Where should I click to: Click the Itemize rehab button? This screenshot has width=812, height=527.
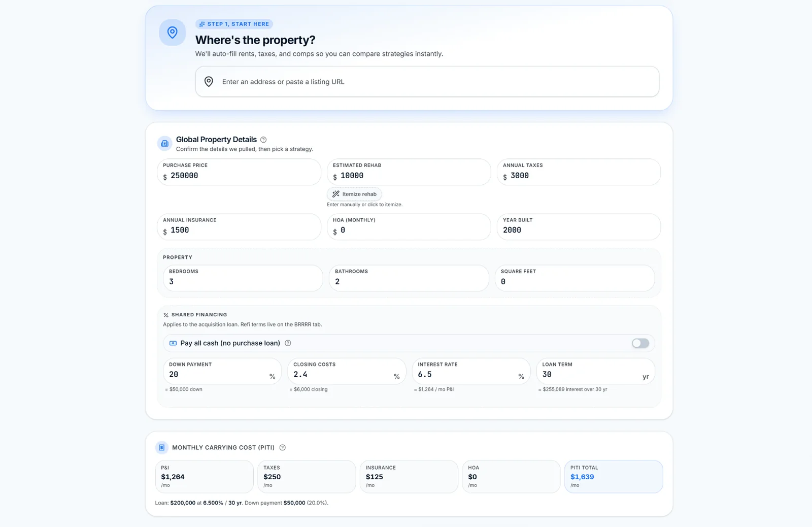pyautogui.click(x=355, y=194)
